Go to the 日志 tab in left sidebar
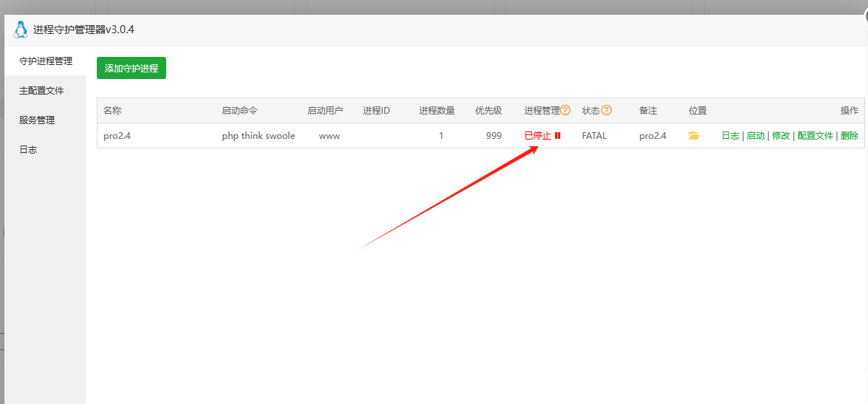This screenshot has width=868, height=404. point(28,149)
